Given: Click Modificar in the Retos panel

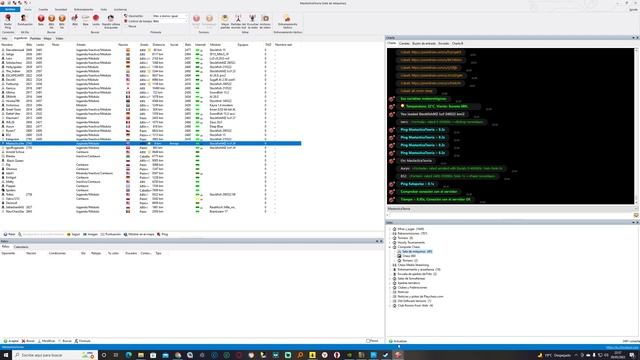Looking at the screenshot, I should click(46, 341).
